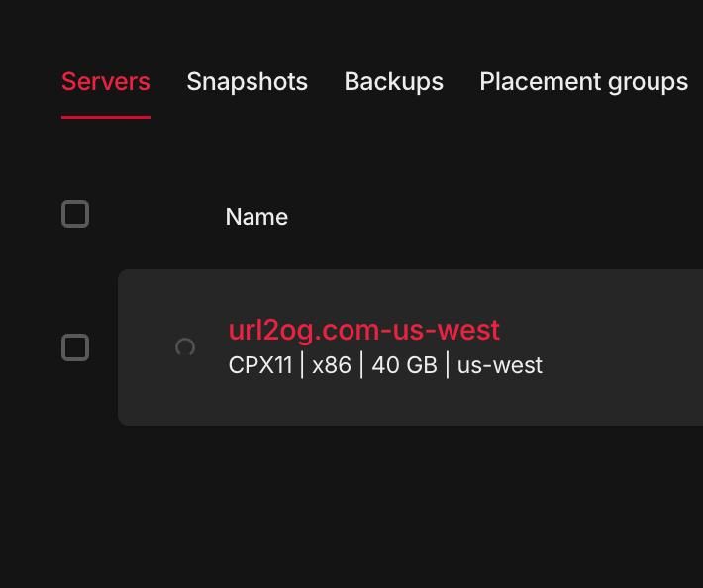703x588 pixels.
Task: Switch to the Servers tab
Action: tap(106, 81)
